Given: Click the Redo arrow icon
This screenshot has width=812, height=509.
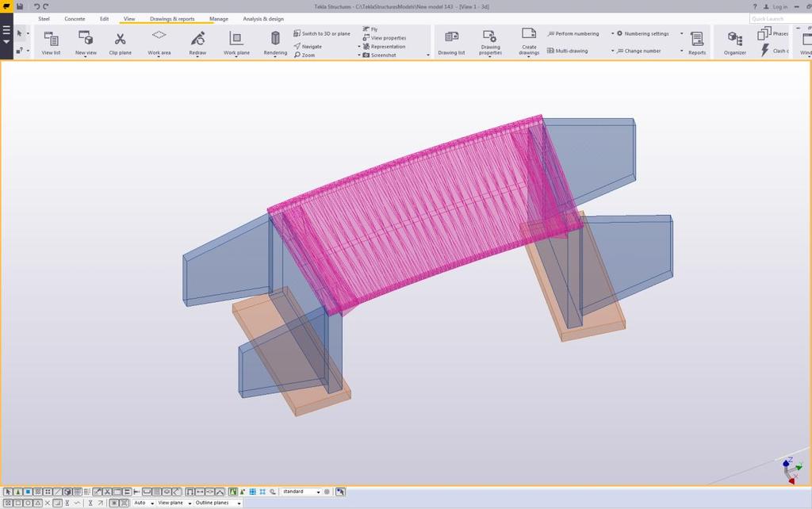Looking at the screenshot, I should 45,6.
